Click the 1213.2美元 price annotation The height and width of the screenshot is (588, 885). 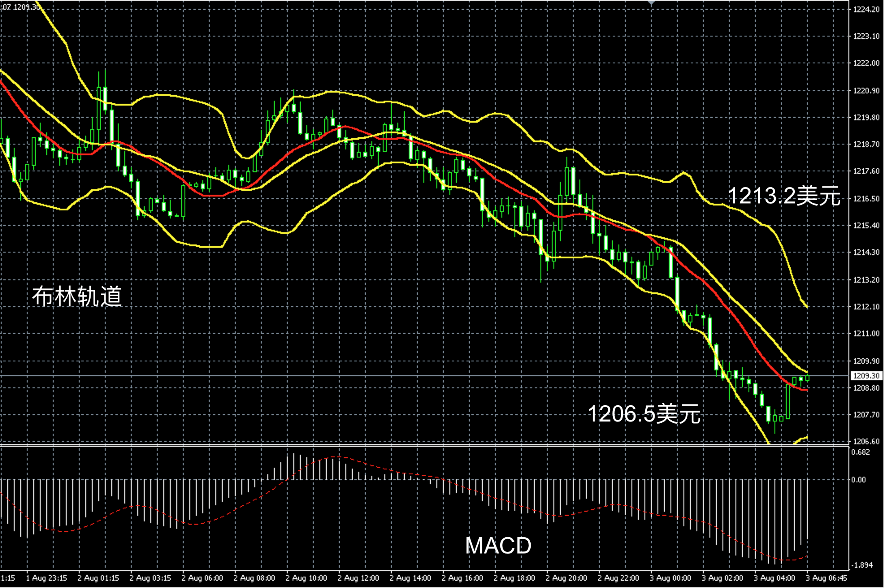click(783, 196)
